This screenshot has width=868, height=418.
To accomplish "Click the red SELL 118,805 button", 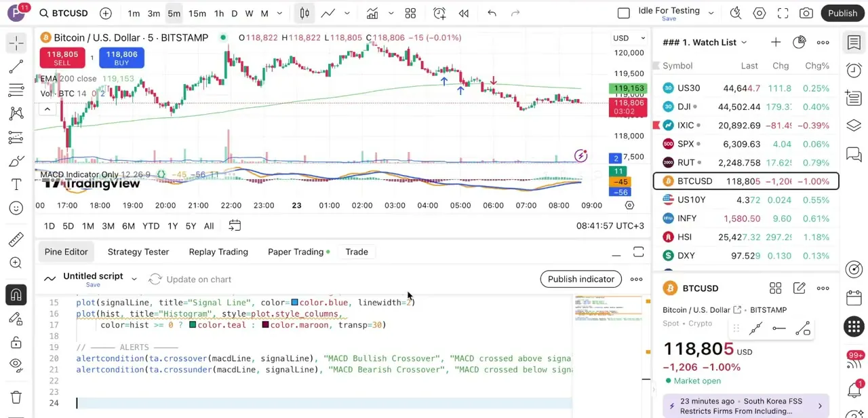I will tap(62, 58).
